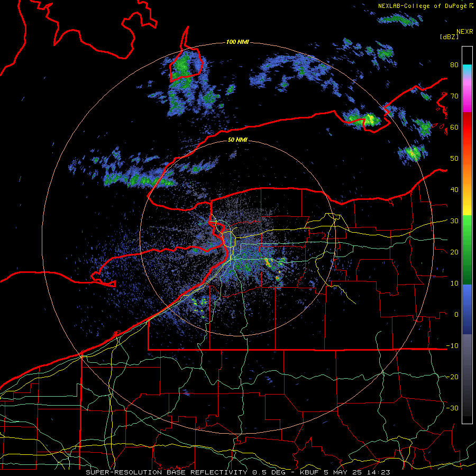Screen dimensions: 476x476
Task: Click the '5 MAY 25 14:23' timestamp
Action: click(x=357, y=472)
